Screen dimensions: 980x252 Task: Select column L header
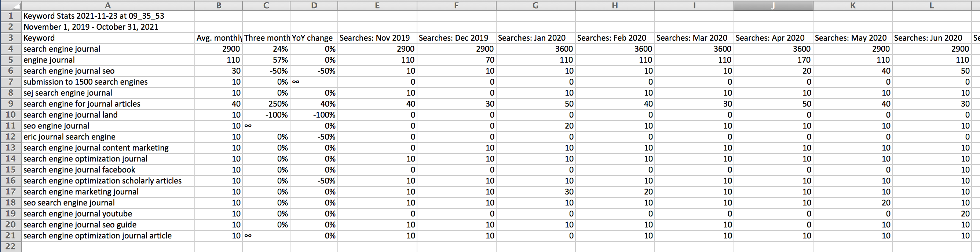pos(932,5)
